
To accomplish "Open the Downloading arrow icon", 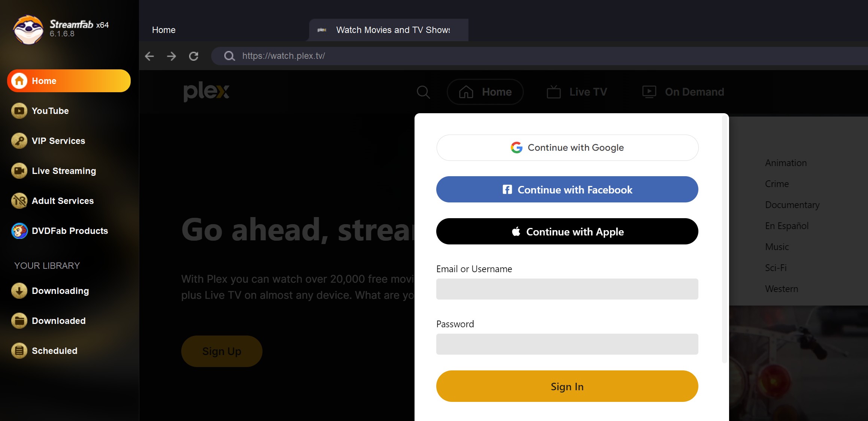I will (19, 291).
